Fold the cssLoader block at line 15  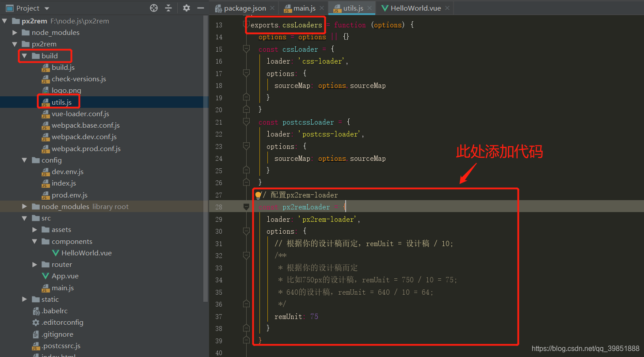pos(247,49)
